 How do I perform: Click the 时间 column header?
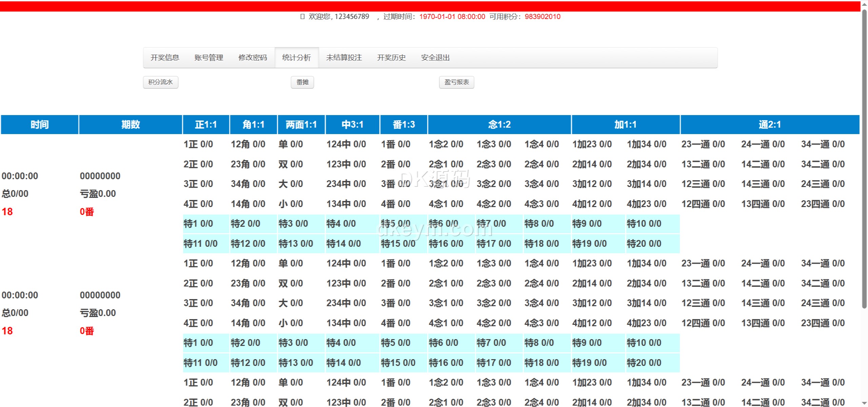40,125
